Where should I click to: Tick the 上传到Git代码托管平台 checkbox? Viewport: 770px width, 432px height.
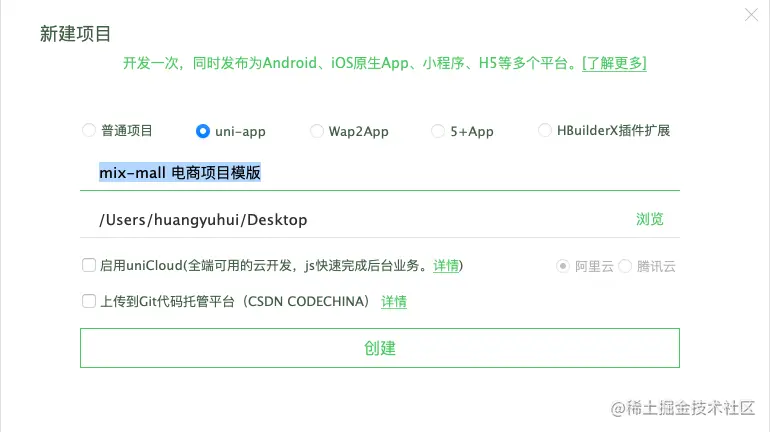[89, 301]
